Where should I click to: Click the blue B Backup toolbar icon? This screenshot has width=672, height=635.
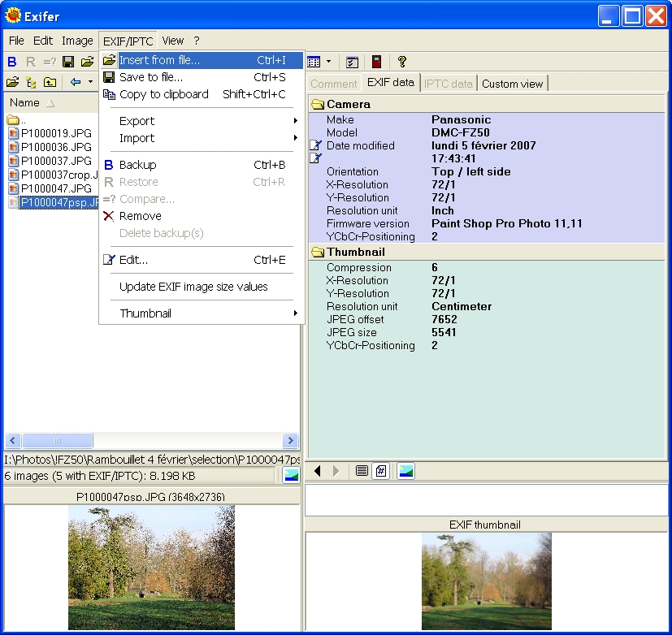coord(12,62)
